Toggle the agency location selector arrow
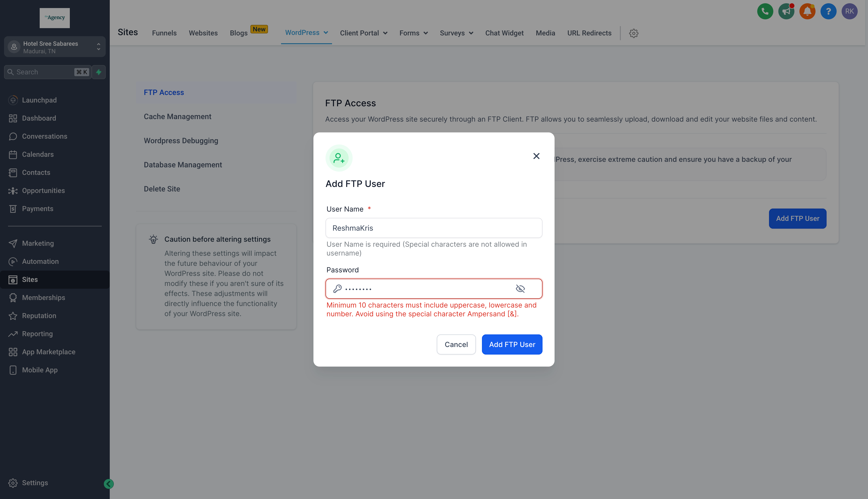The image size is (868, 499). (x=98, y=46)
